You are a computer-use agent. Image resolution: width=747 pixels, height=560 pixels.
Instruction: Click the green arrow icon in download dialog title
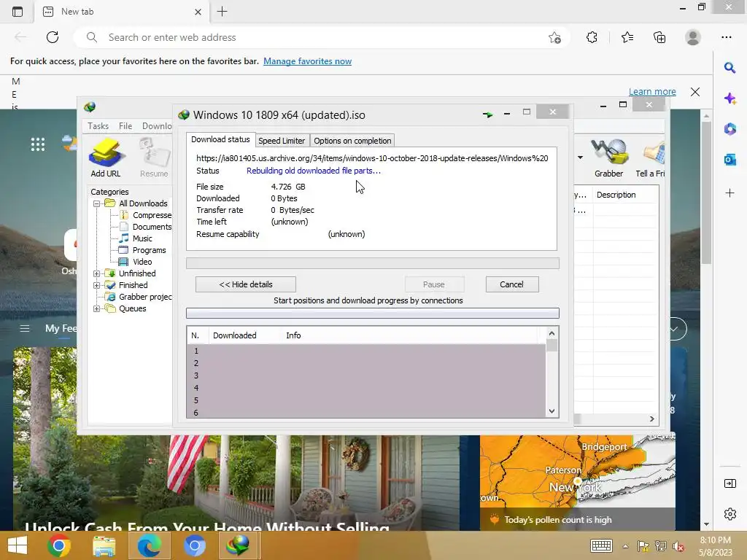point(487,114)
